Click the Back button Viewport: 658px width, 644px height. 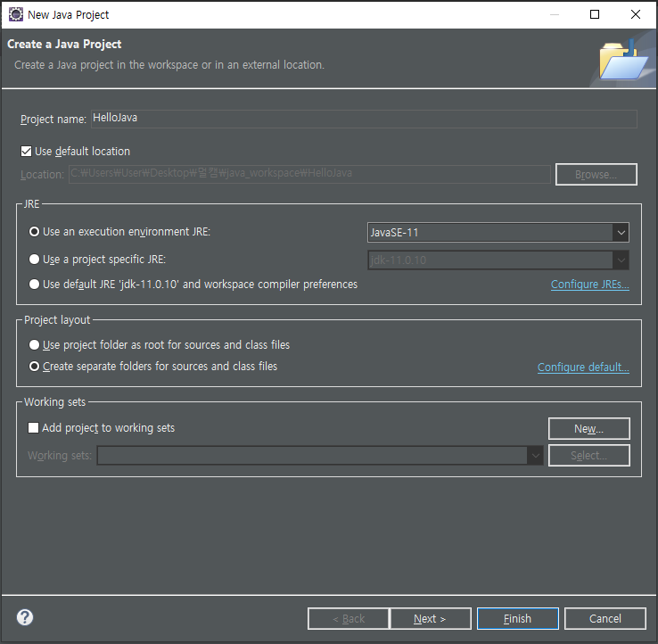[349, 618]
